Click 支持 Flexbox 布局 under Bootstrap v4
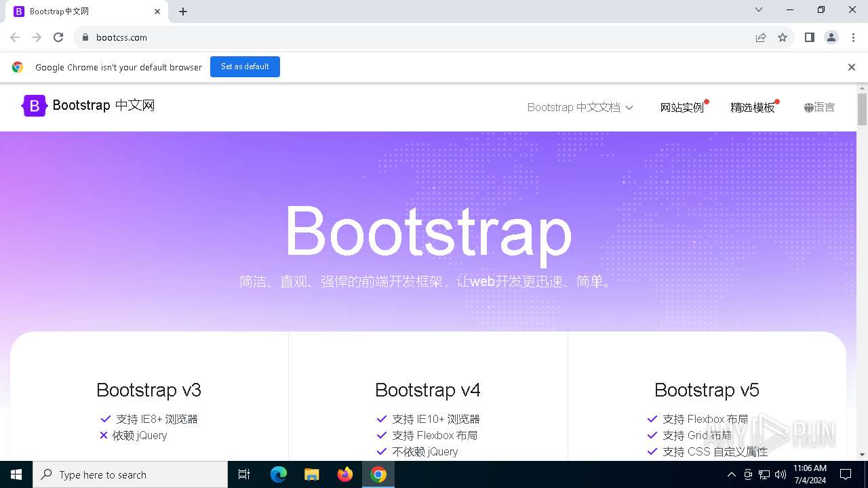Image resolution: width=868 pixels, height=488 pixels. click(x=435, y=435)
